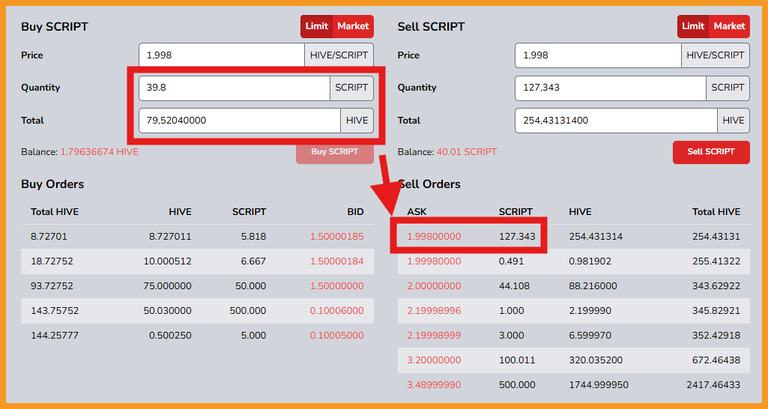Click the Sell SCRIPT total input field

click(x=616, y=120)
